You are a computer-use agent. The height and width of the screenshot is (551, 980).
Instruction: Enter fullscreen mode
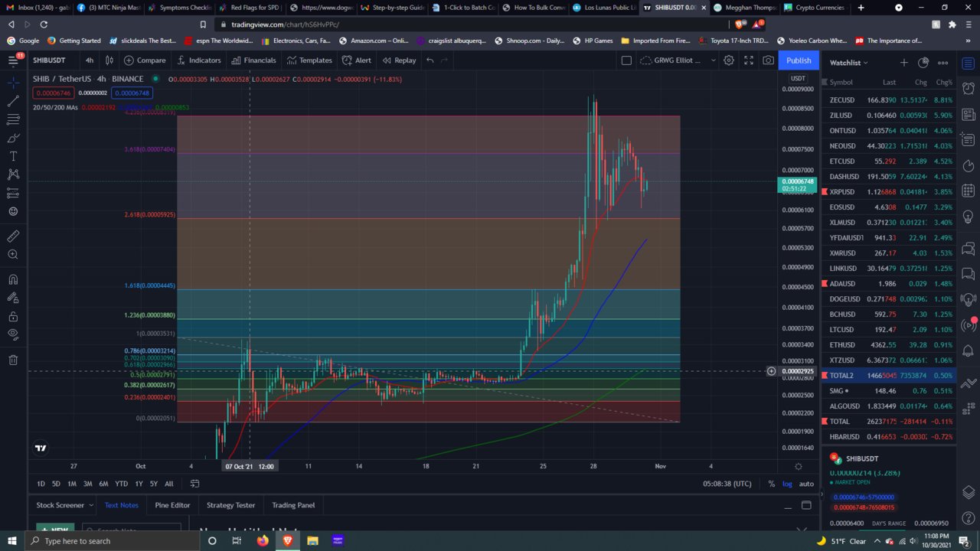point(749,60)
